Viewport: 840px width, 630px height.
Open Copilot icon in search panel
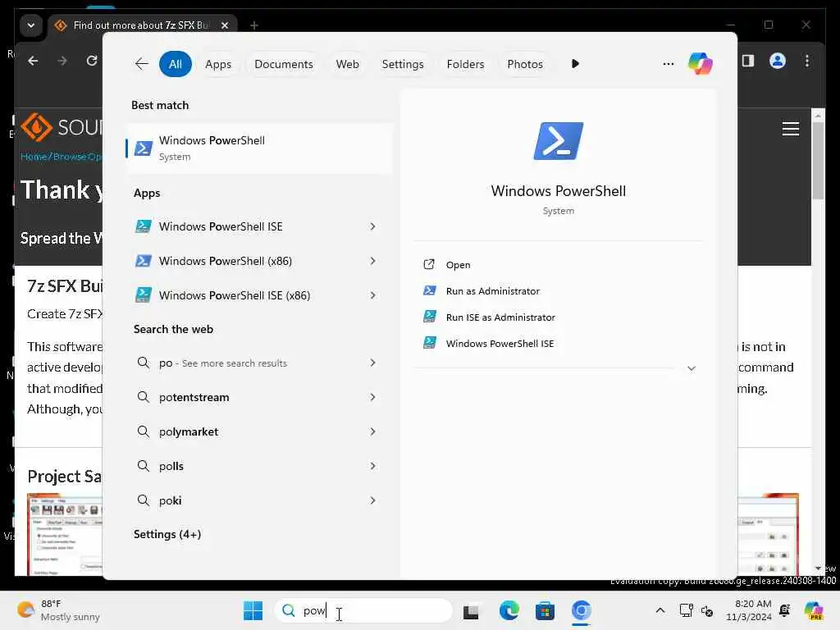pyautogui.click(x=701, y=64)
